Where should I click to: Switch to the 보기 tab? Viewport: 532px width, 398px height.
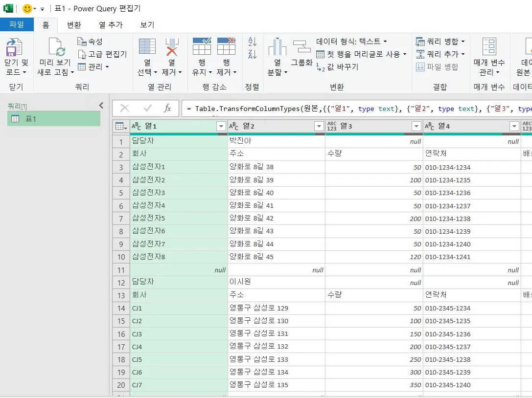tap(147, 25)
